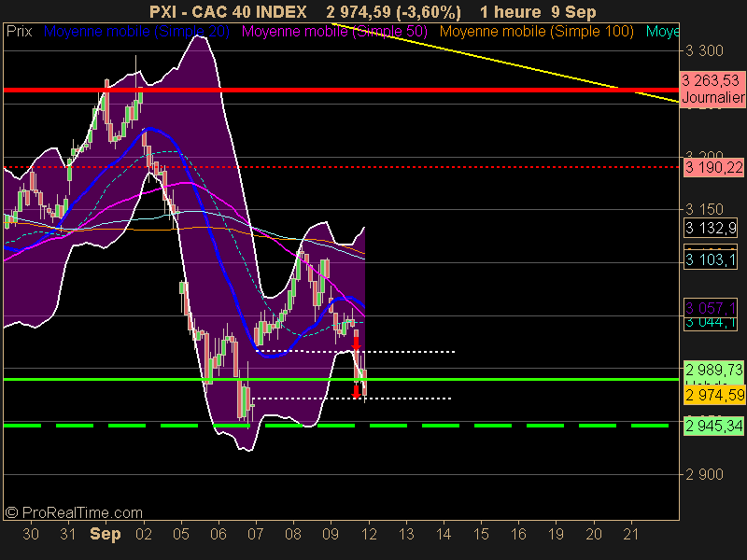Screen dimensions: 747x560
Task: Click date '09' on the time axis
Action: click(331, 534)
